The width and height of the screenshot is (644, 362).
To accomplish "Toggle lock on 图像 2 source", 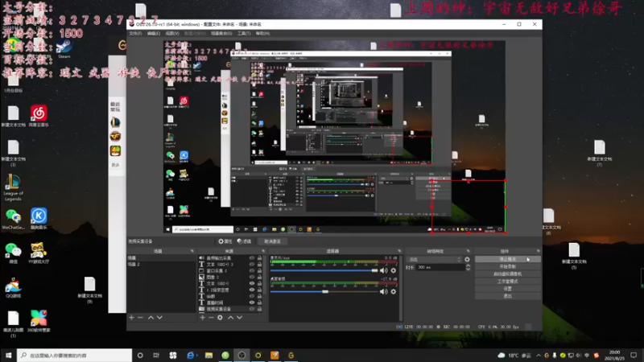I will click(259, 277).
